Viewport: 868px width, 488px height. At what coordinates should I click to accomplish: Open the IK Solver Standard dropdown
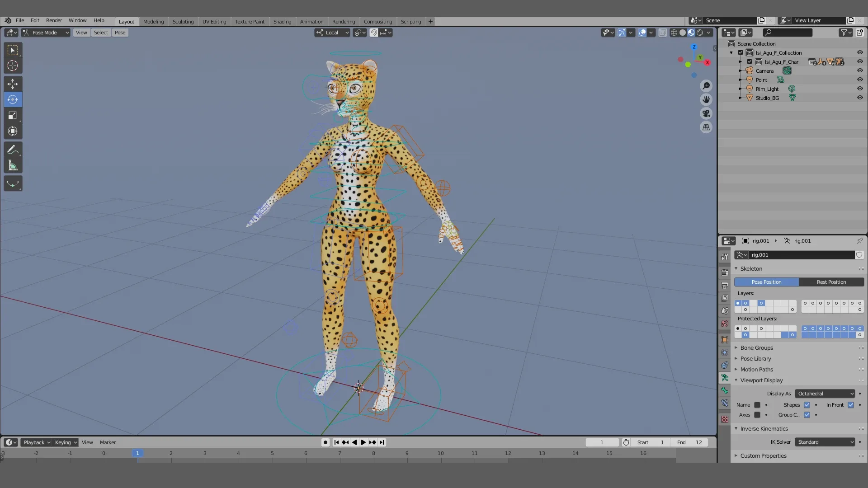tap(825, 442)
